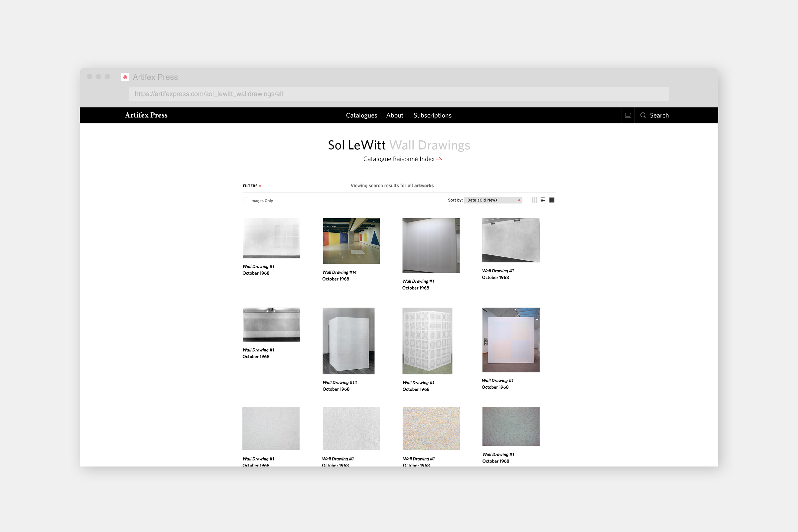Enable the Images Only checkbox
The image size is (798, 532).
tap(245, 200)
